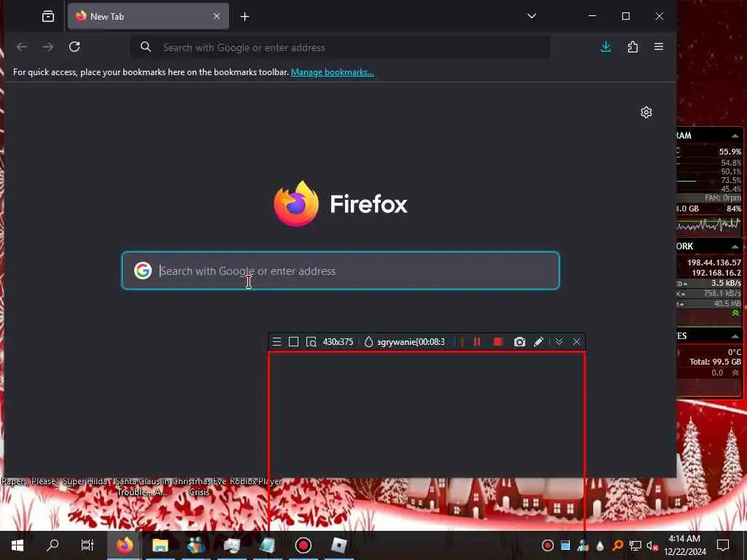747x560 pixels.
Task: Click the IP address 198.44.136.57
Action: tap(713, 262)
